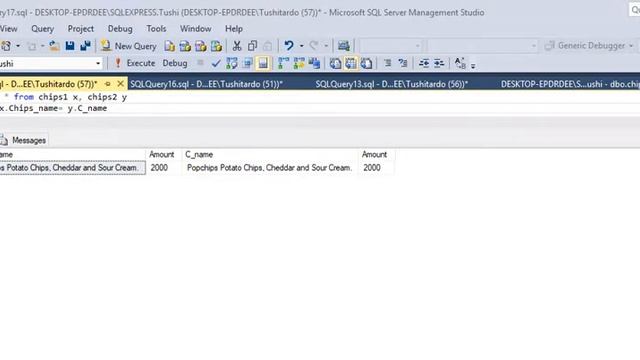
Task: Toggle Include Live Query Statistics
Action: [x=299, y=63]
